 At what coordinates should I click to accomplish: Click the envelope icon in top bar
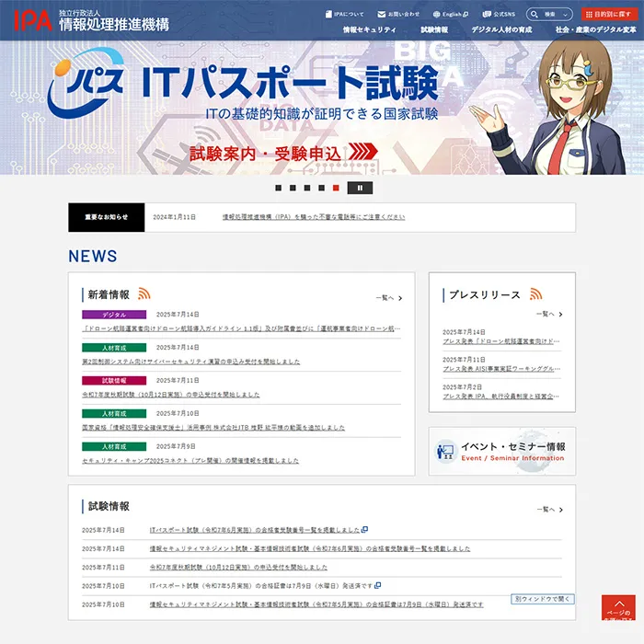pos(381,15)
